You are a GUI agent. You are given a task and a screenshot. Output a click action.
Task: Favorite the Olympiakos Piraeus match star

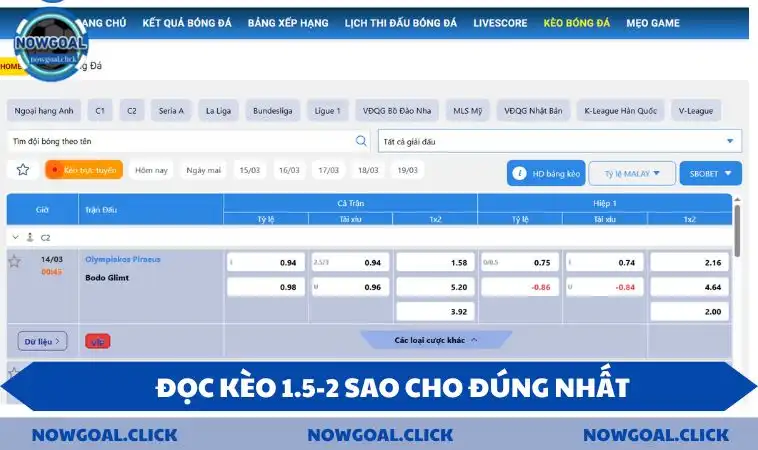coord(15,262)
